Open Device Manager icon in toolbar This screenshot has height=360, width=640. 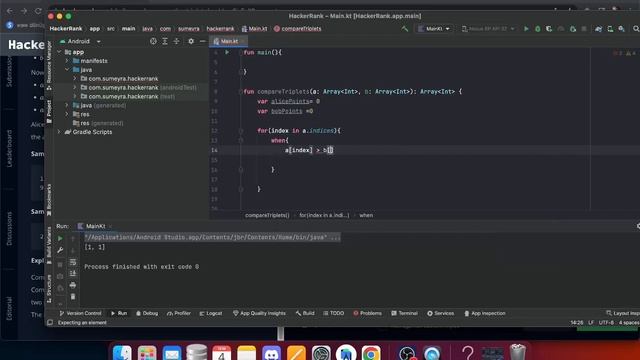coord(610,29)
